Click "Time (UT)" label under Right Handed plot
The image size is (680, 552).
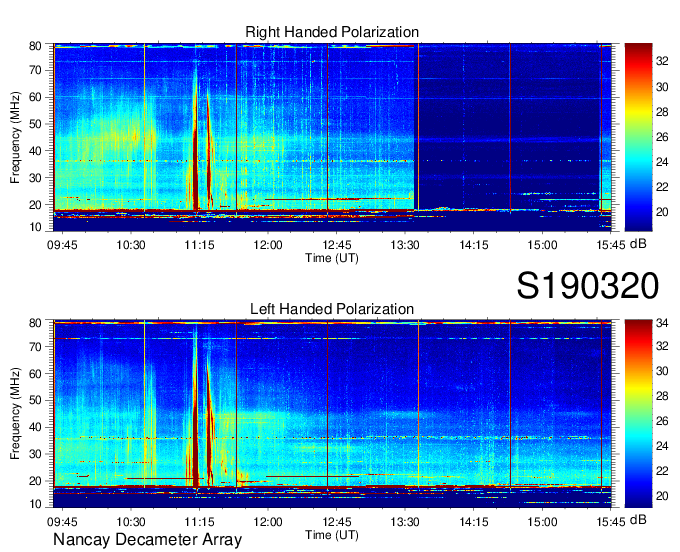click(332, 258)
